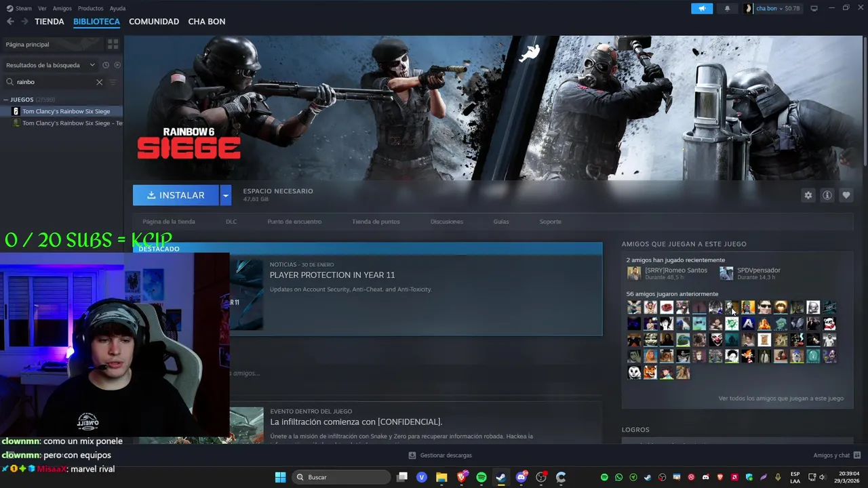Open Discord from the taskbar
868x488 pixels.
coord(521,477)
